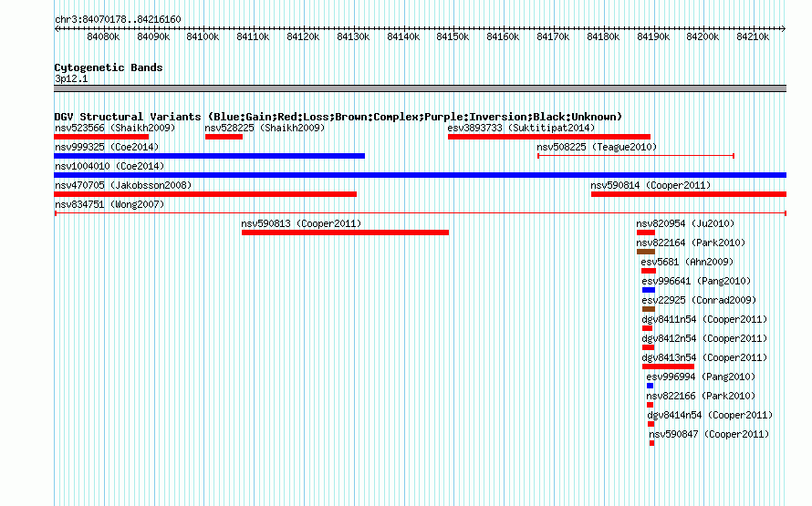This screenshot has width=812, height=506.
Task: Click the 84210k ruler tick label
Action: coord(753,36)
